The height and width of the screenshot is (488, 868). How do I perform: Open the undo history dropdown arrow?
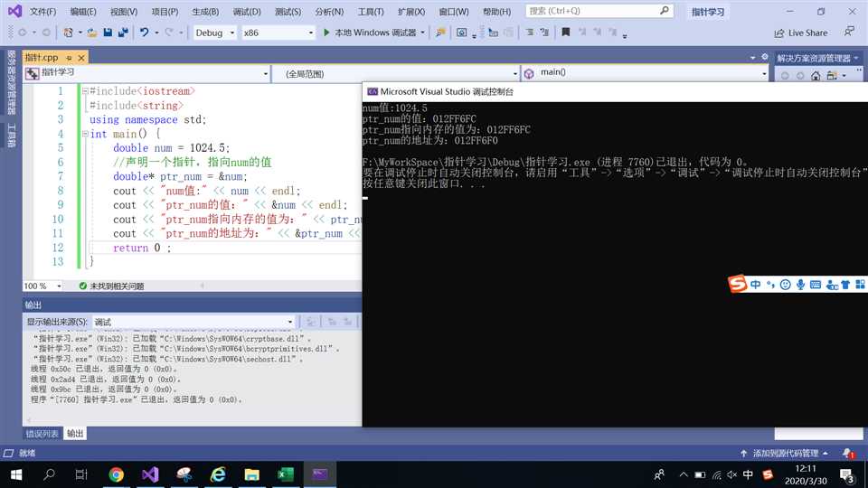pos(156,33)
